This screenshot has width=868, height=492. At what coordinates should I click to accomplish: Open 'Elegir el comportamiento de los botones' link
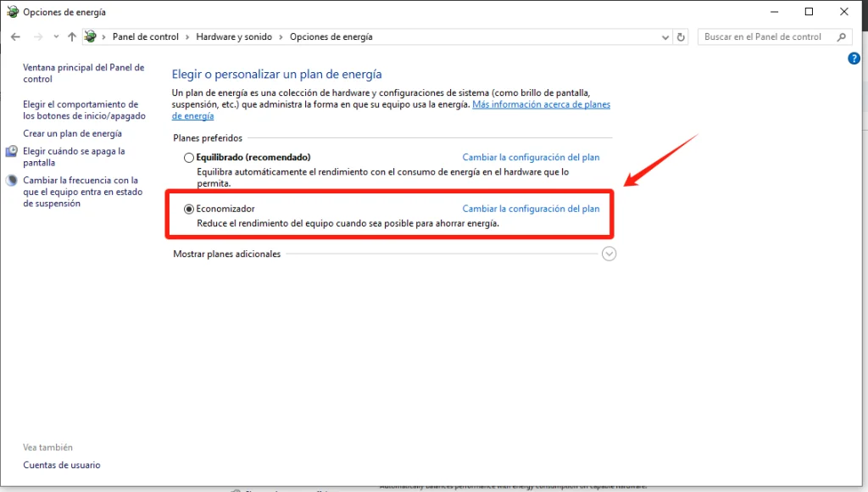tap(84, 109)
